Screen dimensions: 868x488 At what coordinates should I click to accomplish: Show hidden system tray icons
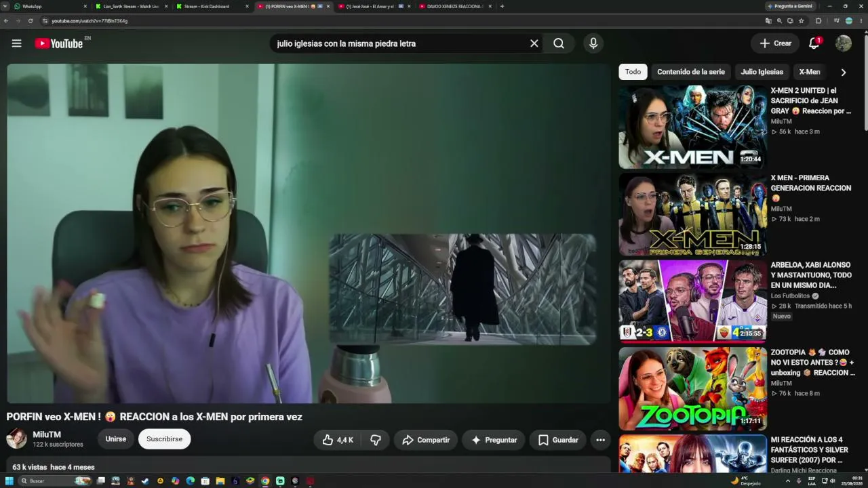point(788,481)
